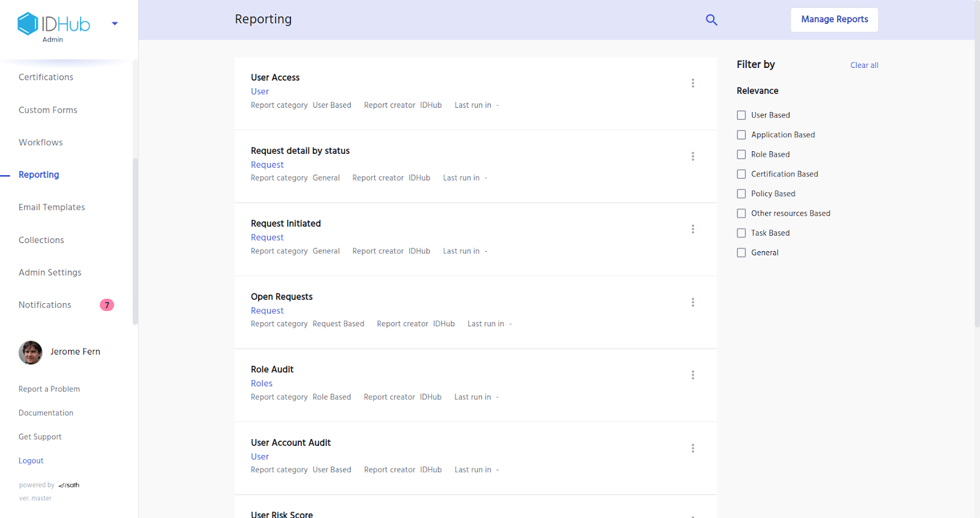Open Email Templates from the sidebar

(51, 208)
